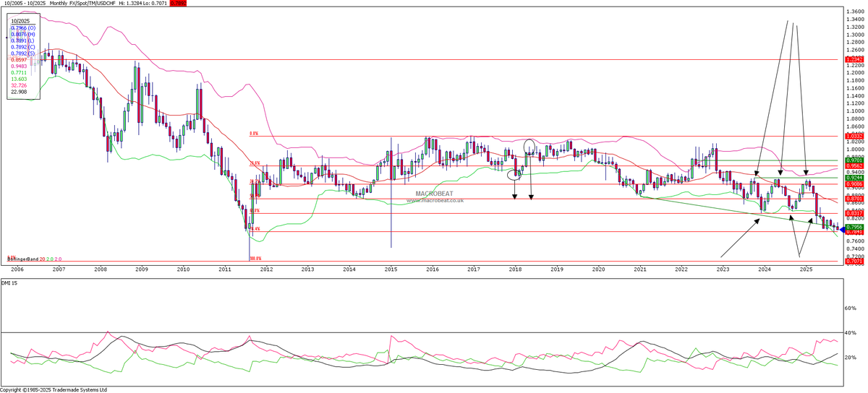Image resolution: width=868 pixels, height=393 pixels.
Task: Click the red 0.8317 price tag
Action: click(x=854, y=213)
